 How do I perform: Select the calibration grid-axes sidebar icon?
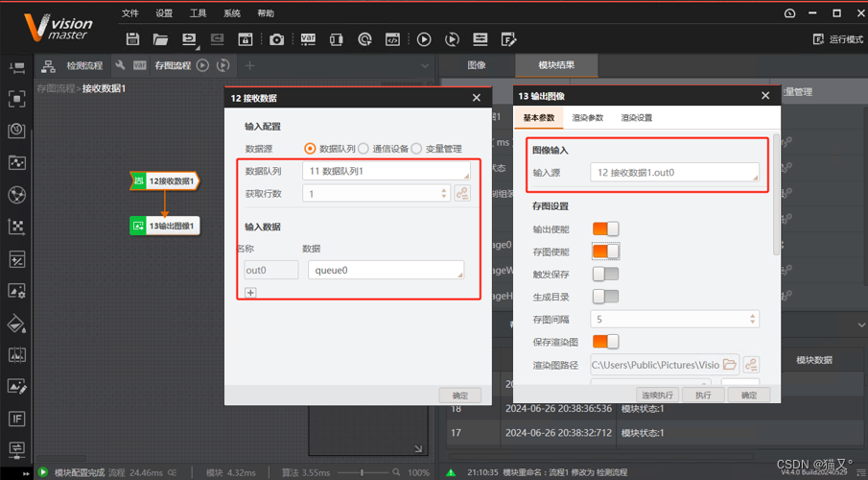pyautogui.click(x=16, y=227)
